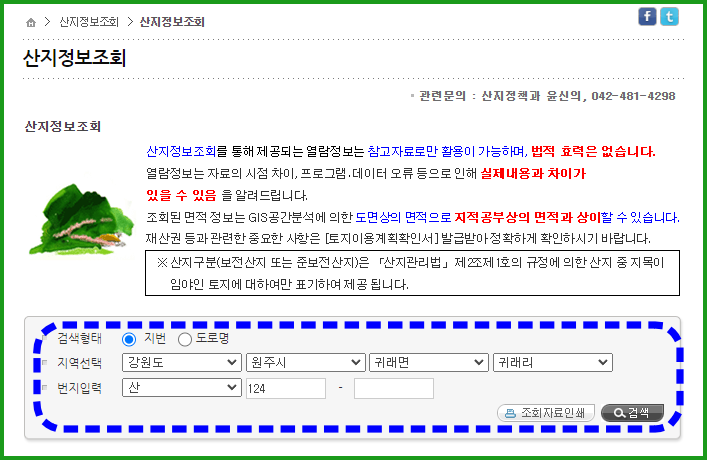The width and height of the screenshot is (707, 460).
Task: Click the large page heading 산지정보조회
Action: [75, 58]
